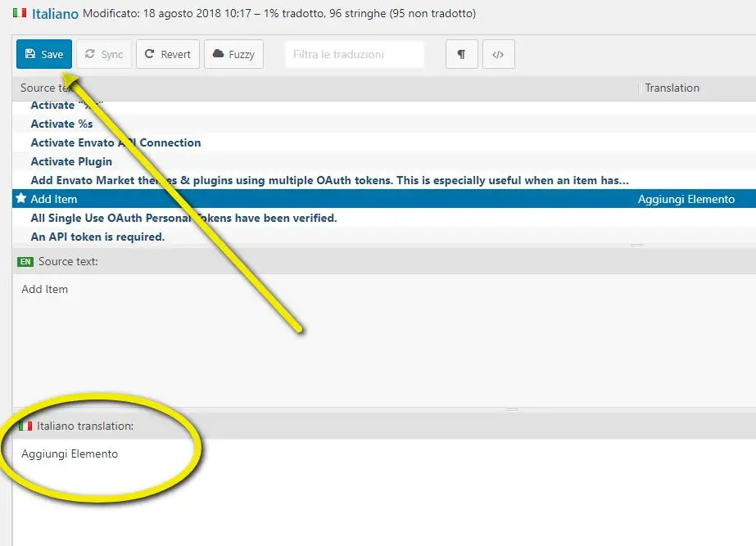Image resolution: width=756 pixels, height=546 pixels.
Task: Click the circular arrow icon on Revert
Action: pos(149,53)
